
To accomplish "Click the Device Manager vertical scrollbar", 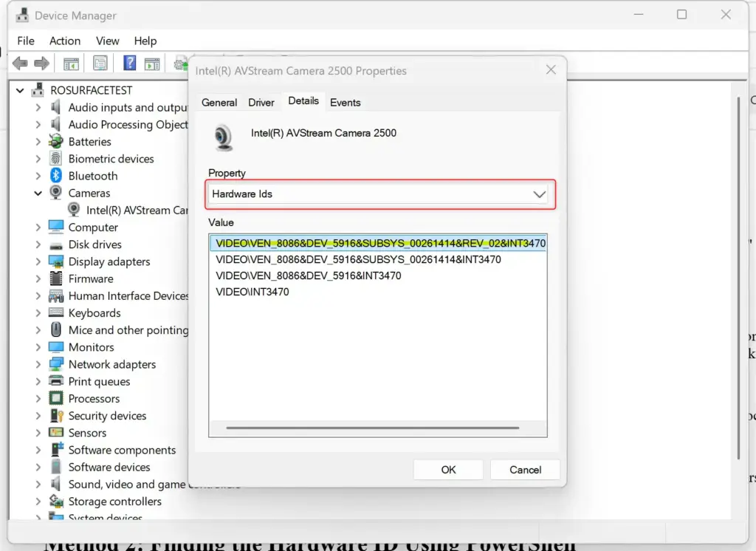I will pos(738,278).
